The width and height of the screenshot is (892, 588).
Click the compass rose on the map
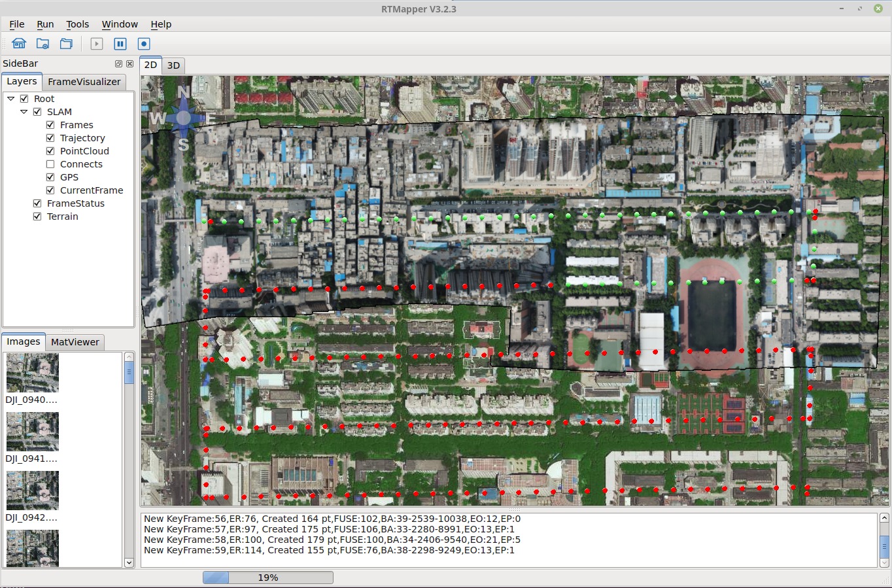tap(183, 118)
